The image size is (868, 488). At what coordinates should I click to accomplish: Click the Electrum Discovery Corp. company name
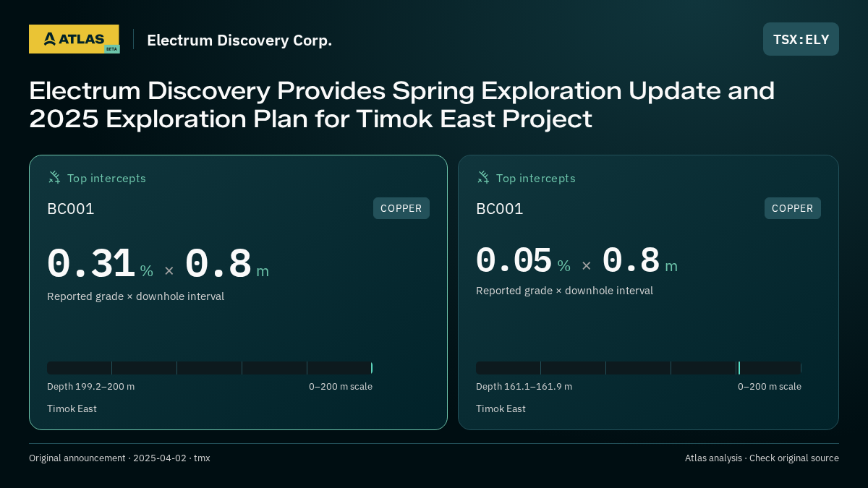click(239, 40)
